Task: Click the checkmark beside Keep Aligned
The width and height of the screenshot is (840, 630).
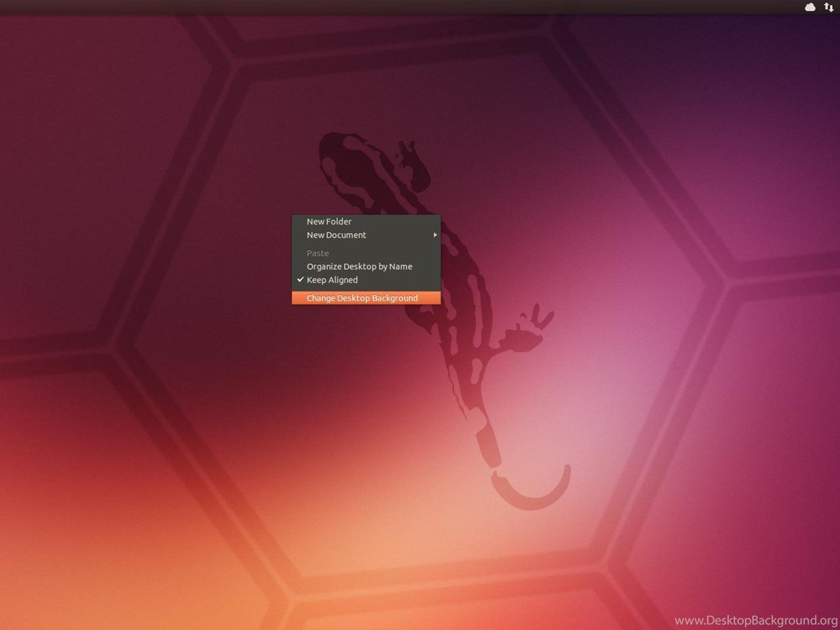Action: (300, 280)
